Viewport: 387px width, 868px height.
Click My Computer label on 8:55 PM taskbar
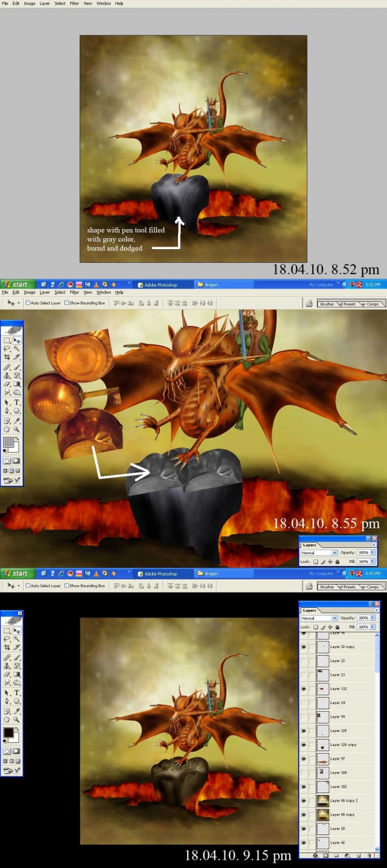[321, 573]
